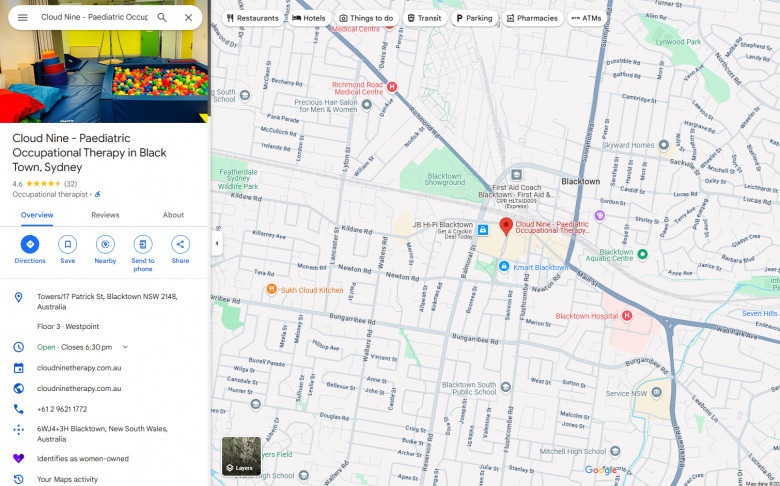780x486 pixels.
Task: Select Skyward Homes marker
Action: click(x=663, y=145)
